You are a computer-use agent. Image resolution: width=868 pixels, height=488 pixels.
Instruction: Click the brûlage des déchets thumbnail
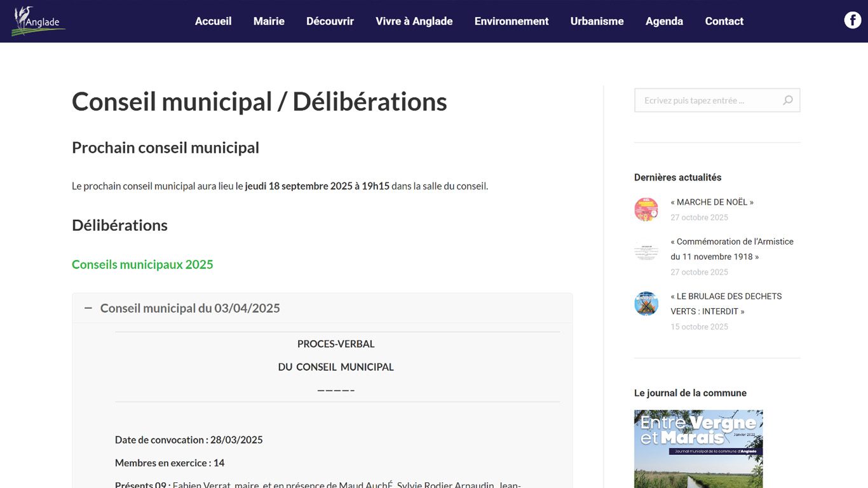(646, 304)
